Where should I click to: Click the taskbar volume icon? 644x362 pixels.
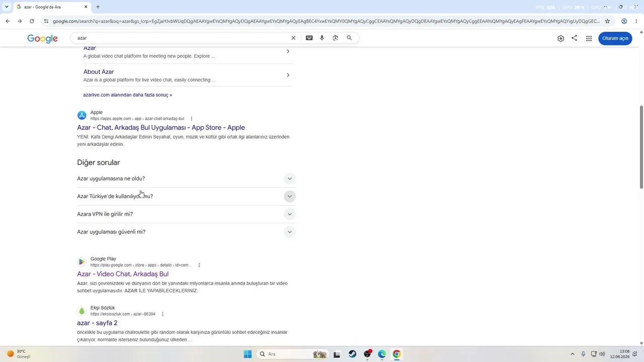[x=602, y=354]
